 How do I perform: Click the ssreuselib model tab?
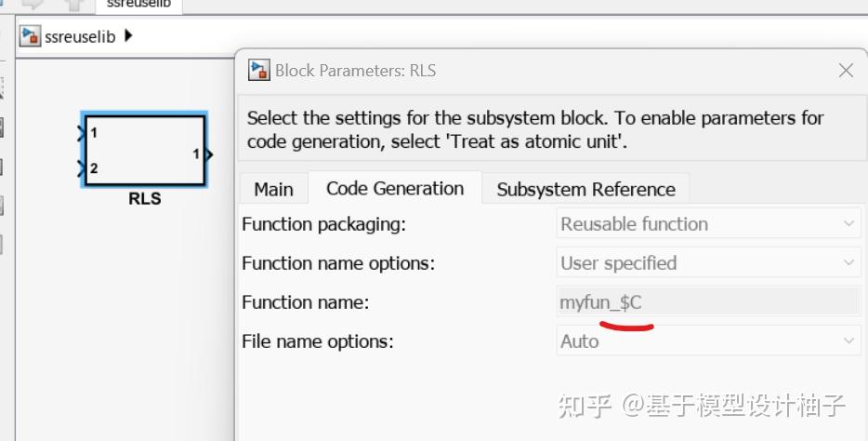click(x=139, y=5)
